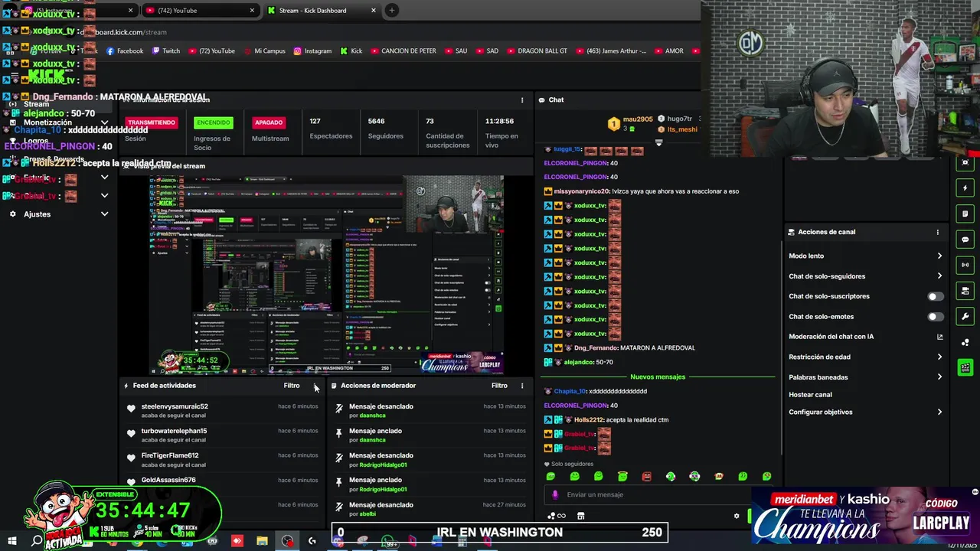
Task: Open options menu for Acciones de canal
Action: (x=937, y=232)
